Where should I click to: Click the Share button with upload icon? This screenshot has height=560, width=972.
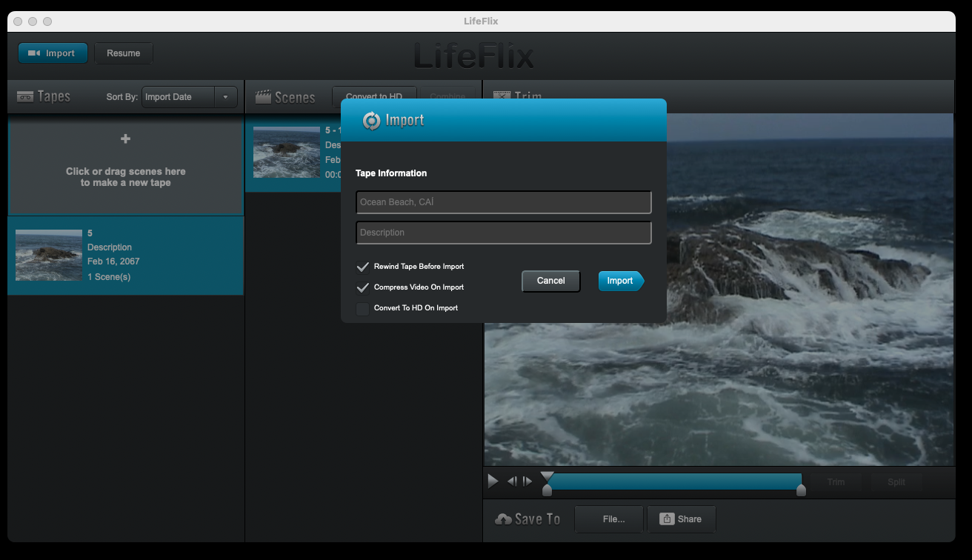click(x=681, y=519)
